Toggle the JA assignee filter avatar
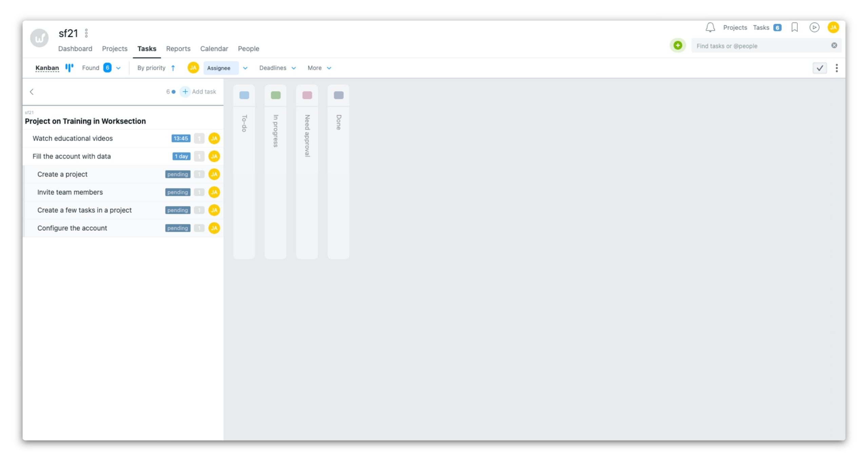The width and height of the screenshot is (868, 463). [193, 68]
